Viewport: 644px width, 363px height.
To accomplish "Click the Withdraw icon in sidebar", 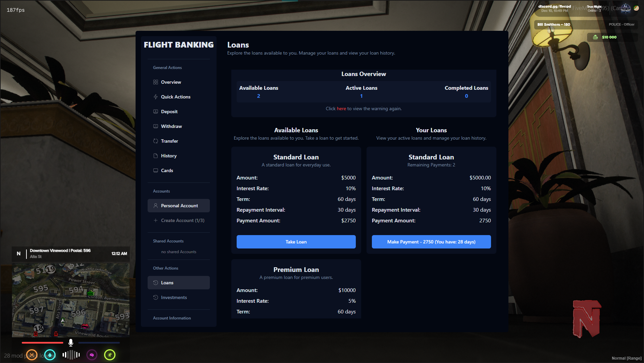I will pos(156,126).
